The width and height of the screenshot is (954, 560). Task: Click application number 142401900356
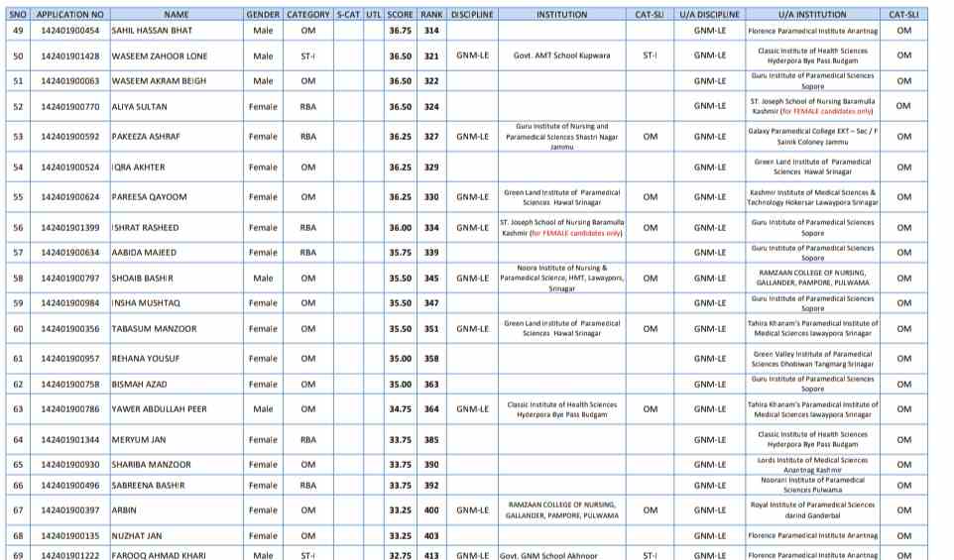click(x=69, y=329)
